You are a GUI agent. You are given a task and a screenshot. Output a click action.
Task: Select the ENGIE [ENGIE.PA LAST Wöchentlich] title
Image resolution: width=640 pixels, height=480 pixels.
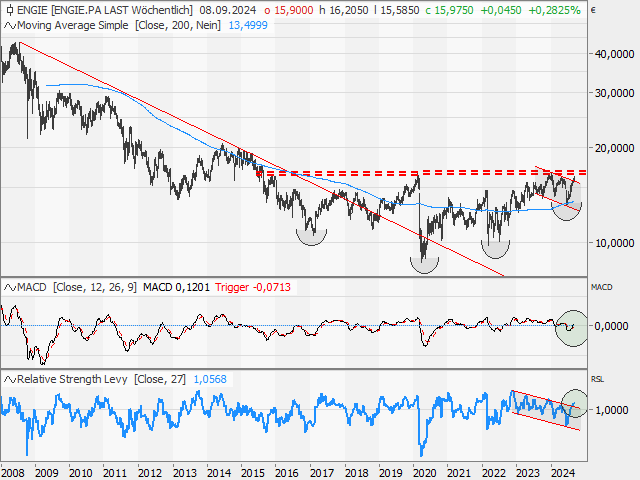pyautogui.click(x=105, y=10)
